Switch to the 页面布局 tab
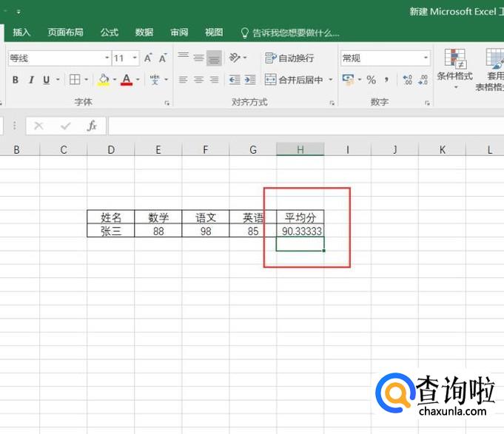 (x=65, y=33)
